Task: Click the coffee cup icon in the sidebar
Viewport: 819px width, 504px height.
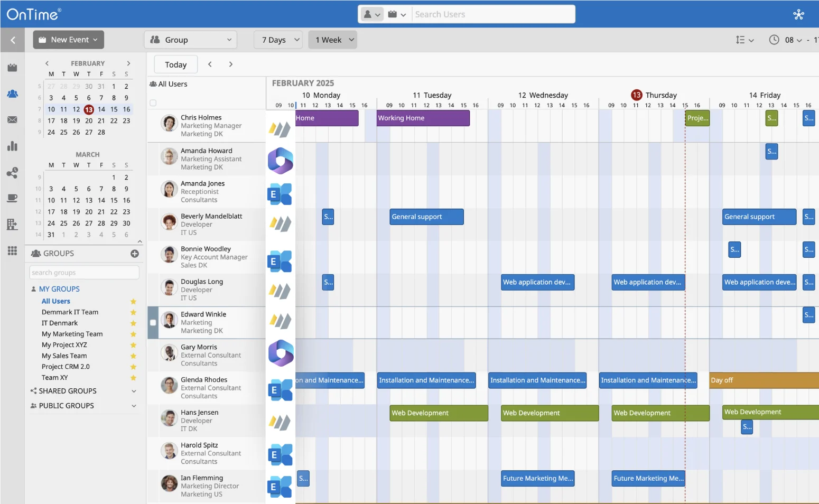Action: (x=12, y=198)
